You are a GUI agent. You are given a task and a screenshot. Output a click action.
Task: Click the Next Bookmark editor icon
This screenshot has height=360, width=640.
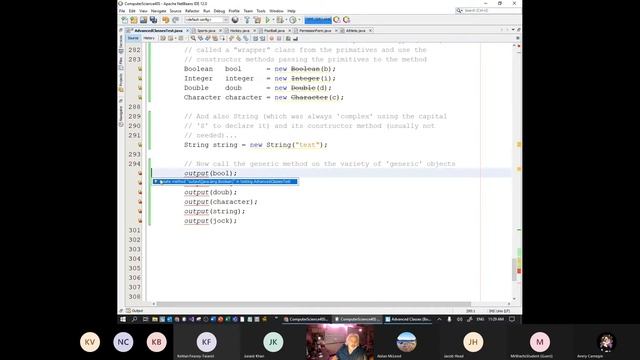click(x=239, y=38)
